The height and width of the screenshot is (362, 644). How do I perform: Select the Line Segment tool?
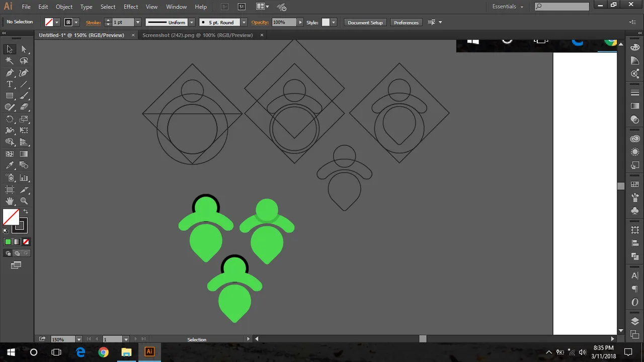pos(24,84)
